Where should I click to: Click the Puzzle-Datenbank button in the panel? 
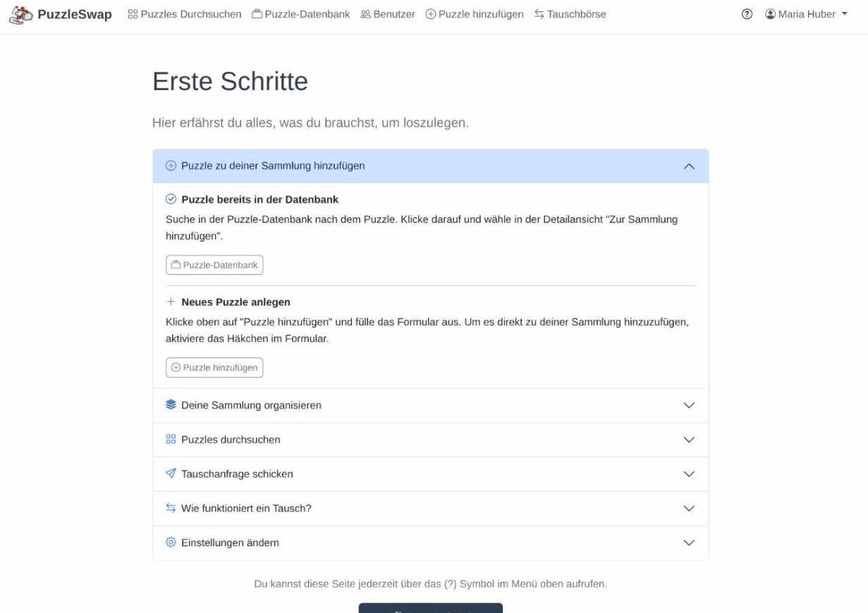pyautogui.click(x=214, y=265)
